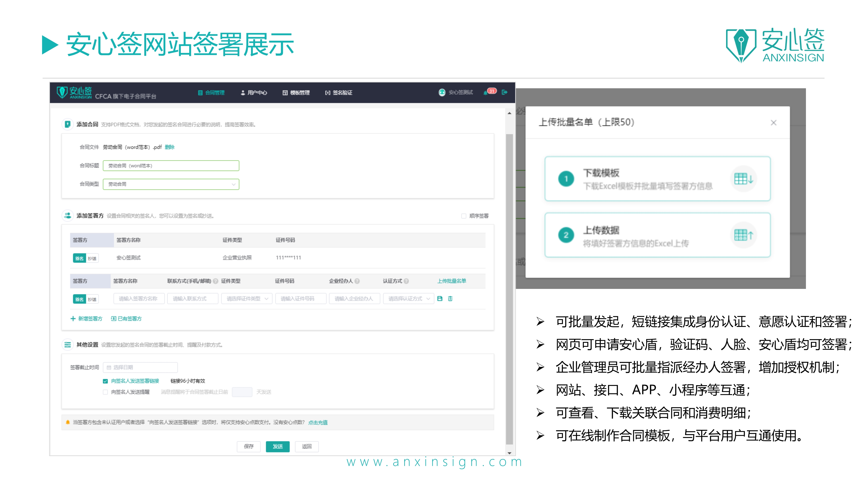The image size is (868, 488).
Task: Click the 上传批量名单 link
Action: [x=452, y=281]
